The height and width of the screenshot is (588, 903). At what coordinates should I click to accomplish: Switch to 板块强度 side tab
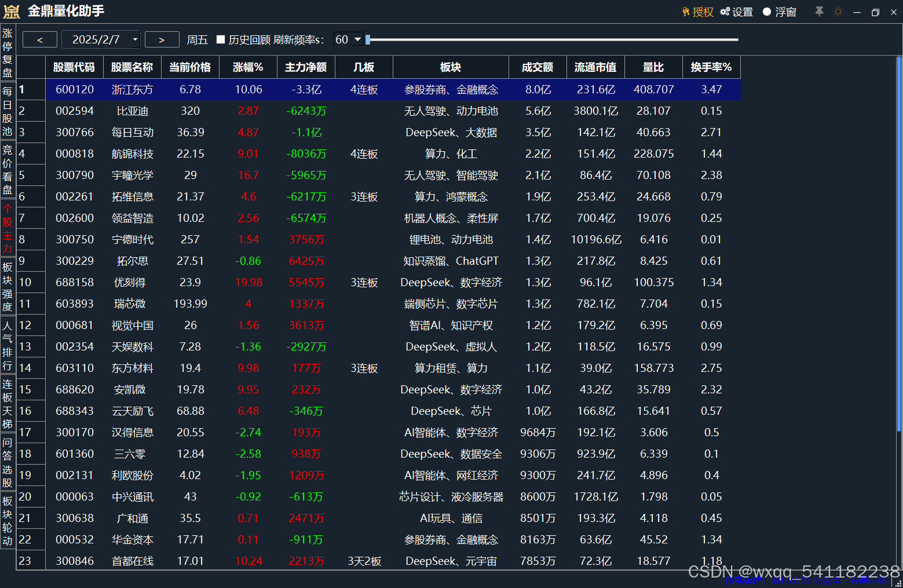coord(8,287)
